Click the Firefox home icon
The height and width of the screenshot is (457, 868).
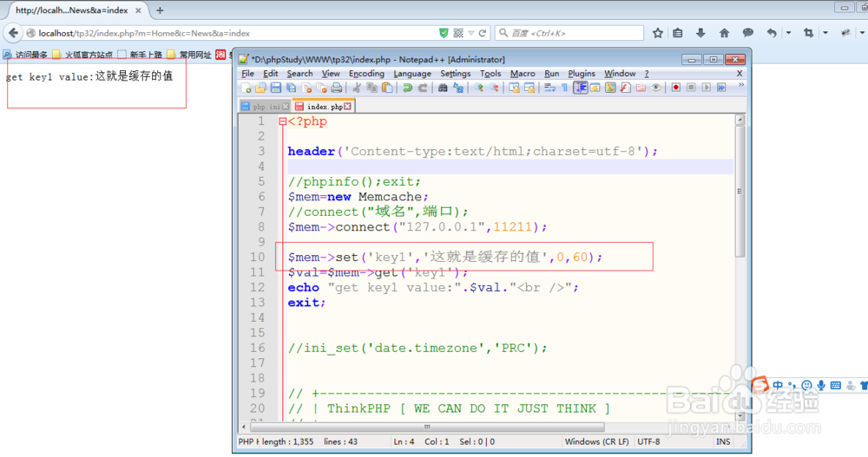tap(724, 33)
